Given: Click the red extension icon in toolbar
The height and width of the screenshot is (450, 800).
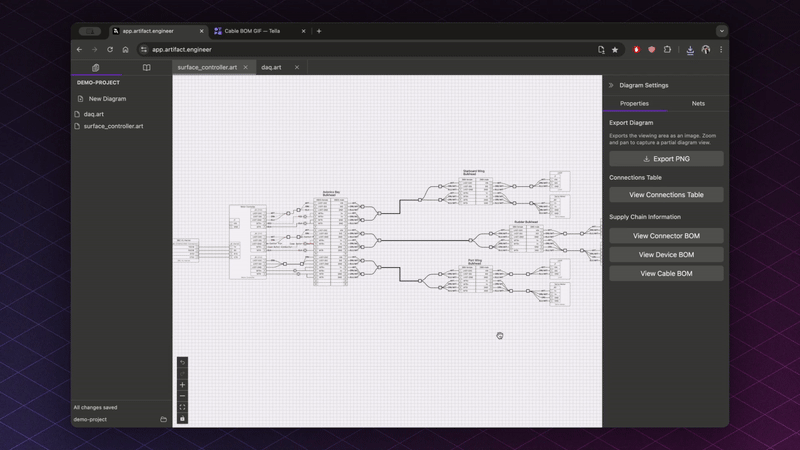Looking at the screenshot, I should [636, 49].
